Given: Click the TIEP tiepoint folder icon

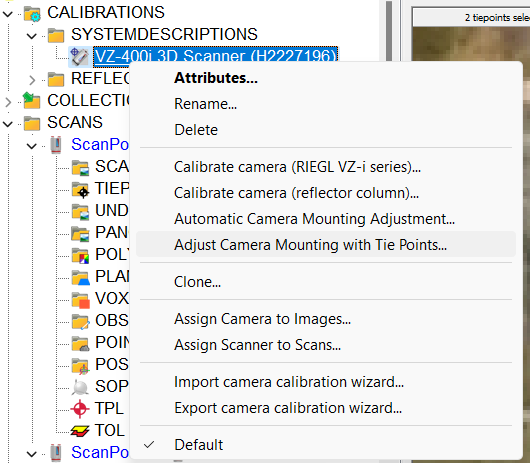Looking at the screenshot, I should pos(80,190).
